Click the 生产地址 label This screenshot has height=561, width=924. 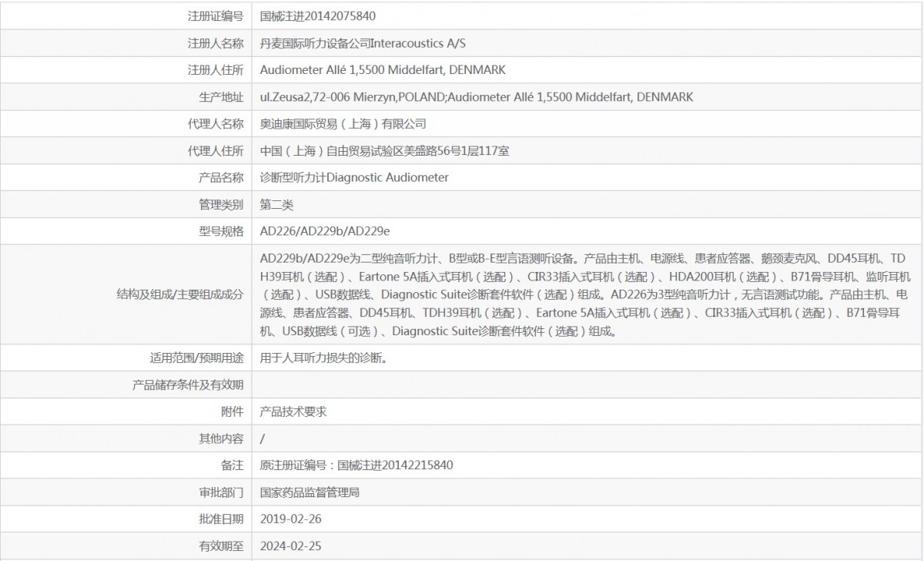(221, 96)
